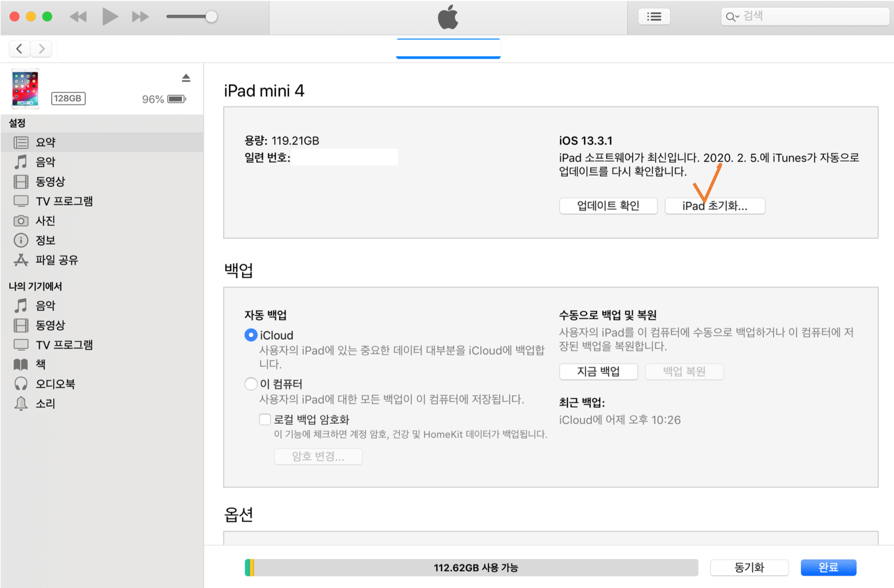Open TV 프로그램 under 설정 section

pyautogui.click(x=102, y=201)
